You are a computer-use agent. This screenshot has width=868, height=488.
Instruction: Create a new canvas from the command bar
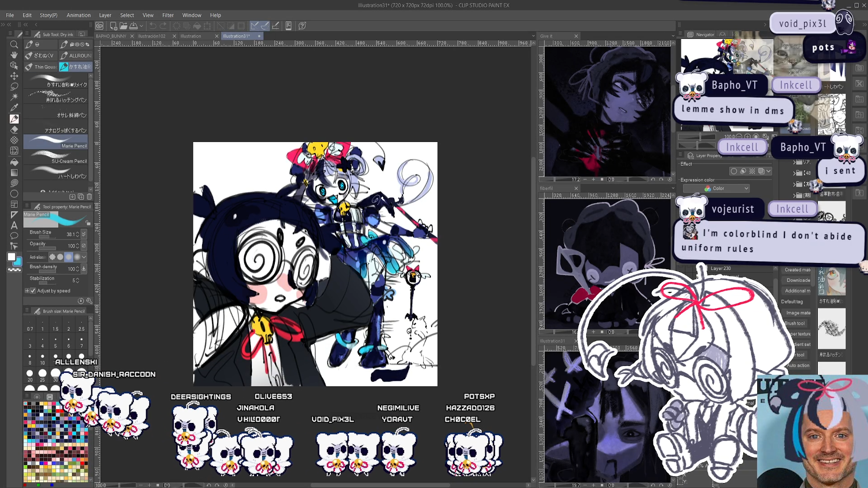[x=113, y=26]
